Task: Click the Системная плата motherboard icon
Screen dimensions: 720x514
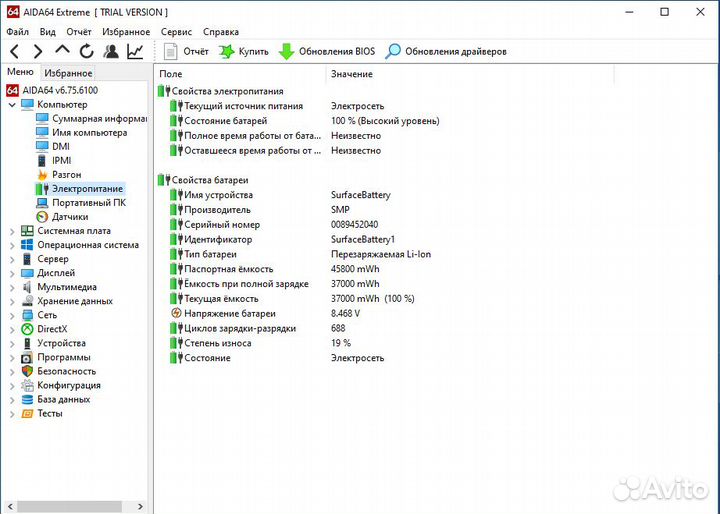Action: (27, 231)
